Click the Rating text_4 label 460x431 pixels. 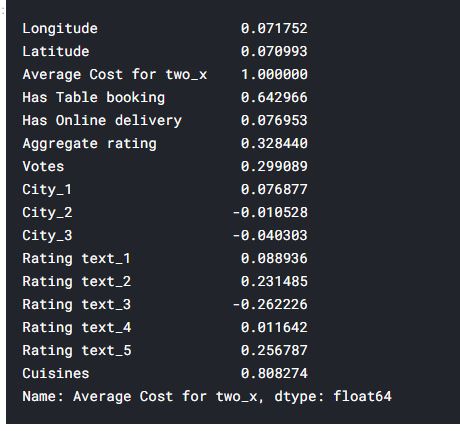(77, 328)
